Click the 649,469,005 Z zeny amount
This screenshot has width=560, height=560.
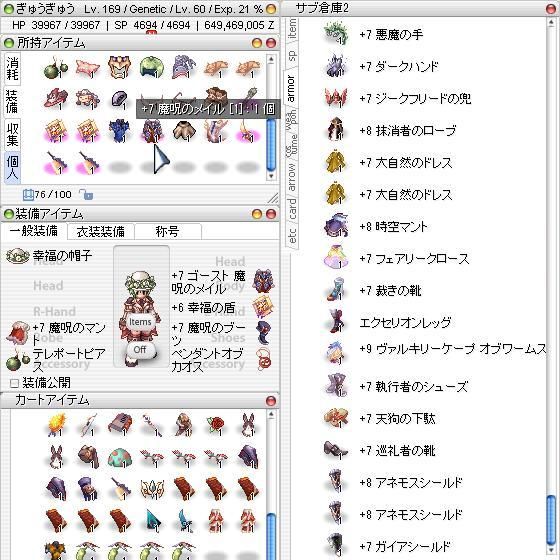tap(239, 25)
